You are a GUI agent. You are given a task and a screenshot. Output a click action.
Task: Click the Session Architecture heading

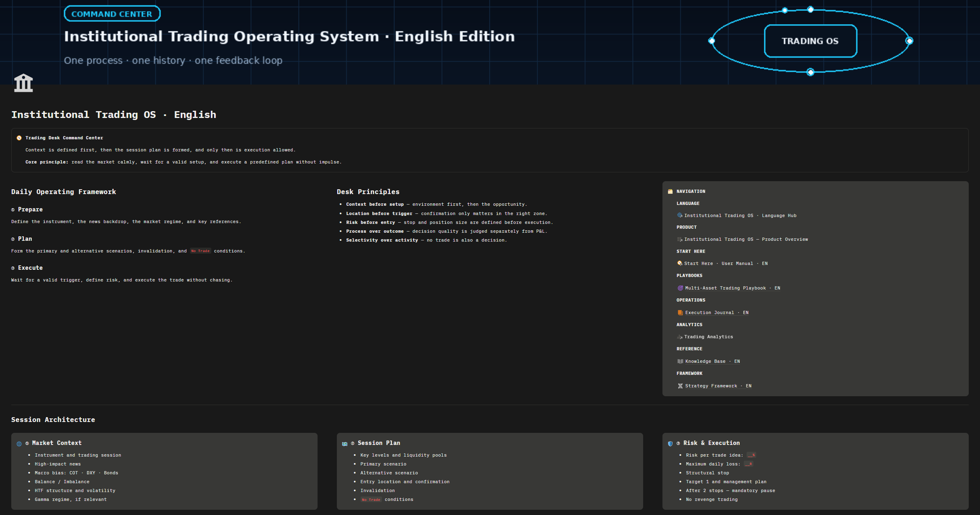[53, 420]
